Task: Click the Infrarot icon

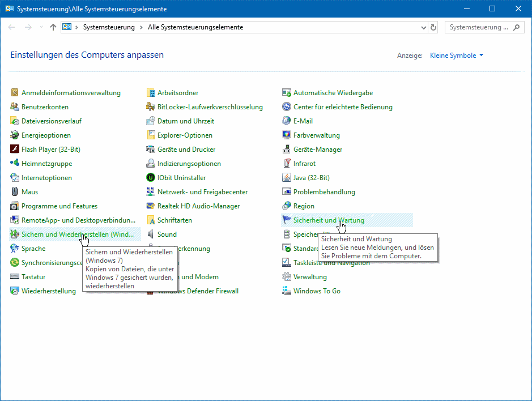Action: click(287, 164)
